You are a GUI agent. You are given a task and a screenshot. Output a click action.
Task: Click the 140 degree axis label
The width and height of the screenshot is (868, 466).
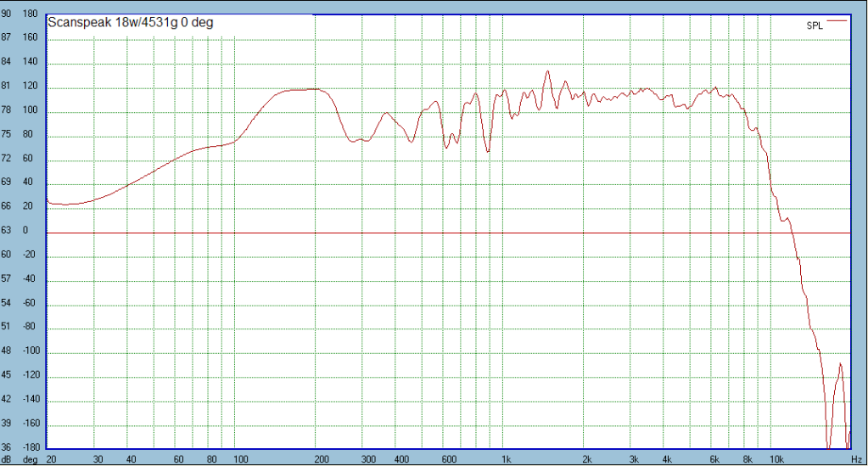[x=30, y=61]
